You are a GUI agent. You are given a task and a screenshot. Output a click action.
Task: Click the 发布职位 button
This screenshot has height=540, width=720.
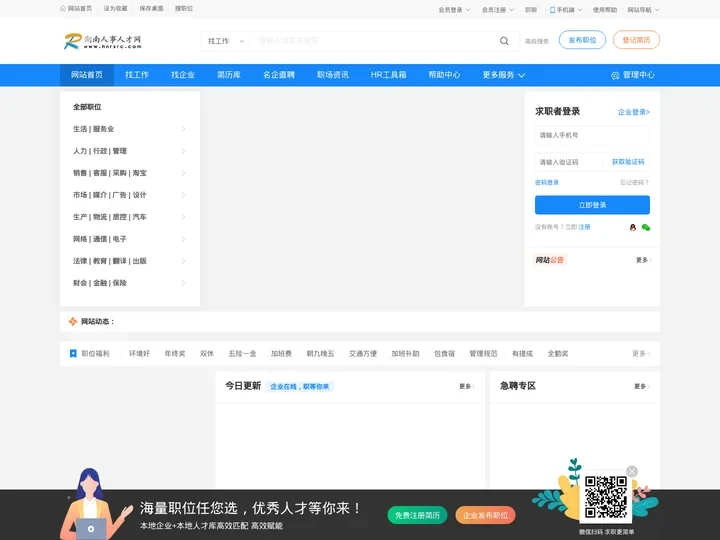(582, 40)
